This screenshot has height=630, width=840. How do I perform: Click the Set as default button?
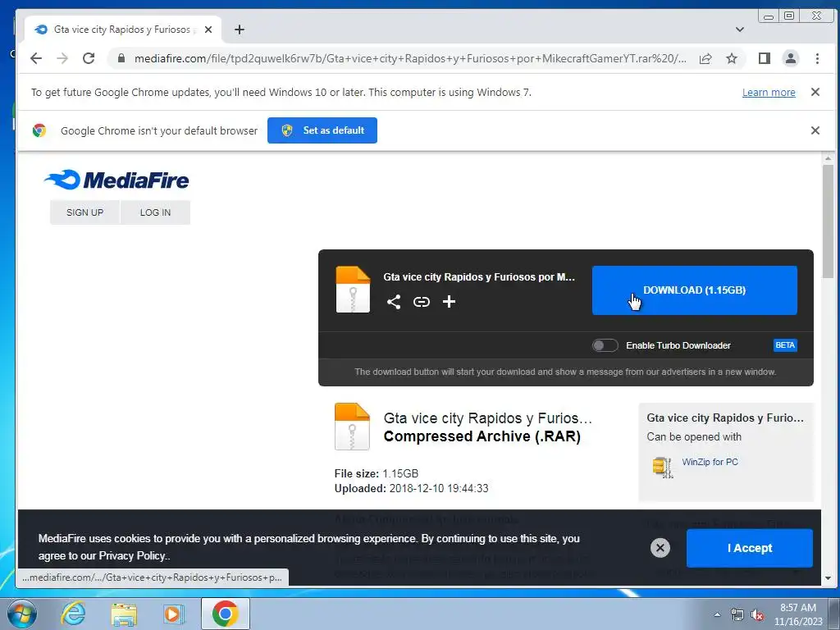(x=322, y=130)
